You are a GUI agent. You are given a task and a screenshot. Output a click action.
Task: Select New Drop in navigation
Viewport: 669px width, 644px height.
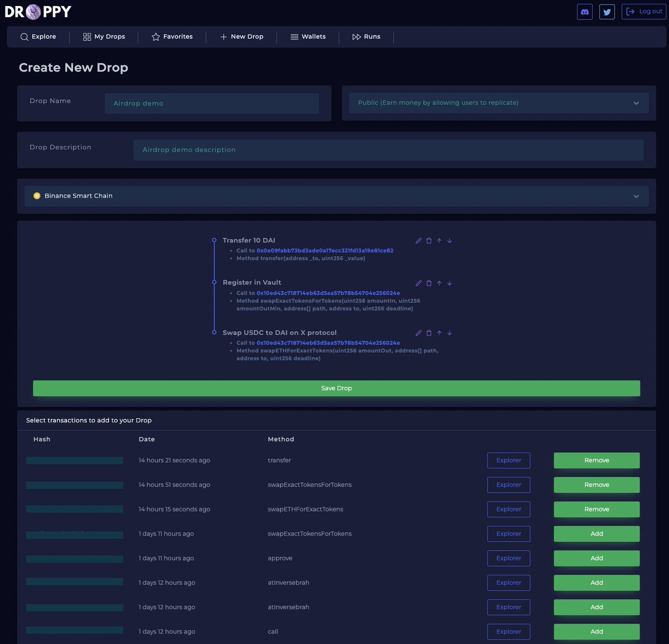click(x=241, y=37)
